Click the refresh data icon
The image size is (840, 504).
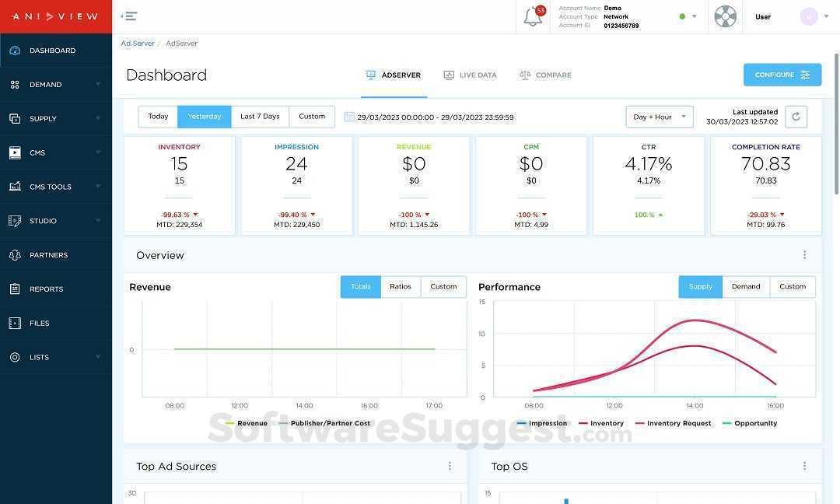(796, 116)
